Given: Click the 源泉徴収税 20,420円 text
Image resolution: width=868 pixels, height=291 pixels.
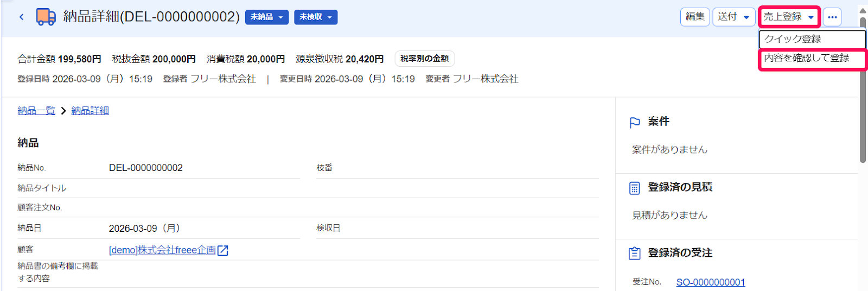Looking at the screenshot, I should tap(340, 59).
